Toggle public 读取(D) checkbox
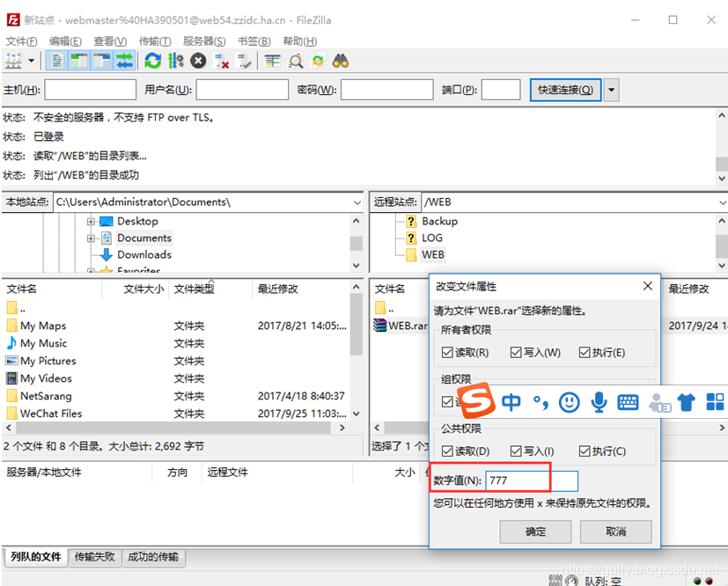 tap(447, 451)
